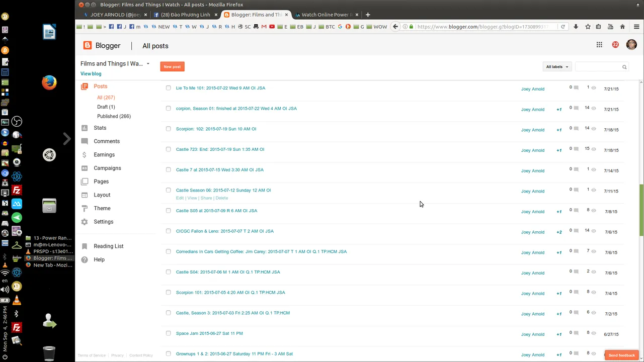Select the Draft (1) filter
The image size is (644, 362).
point(106,107)
